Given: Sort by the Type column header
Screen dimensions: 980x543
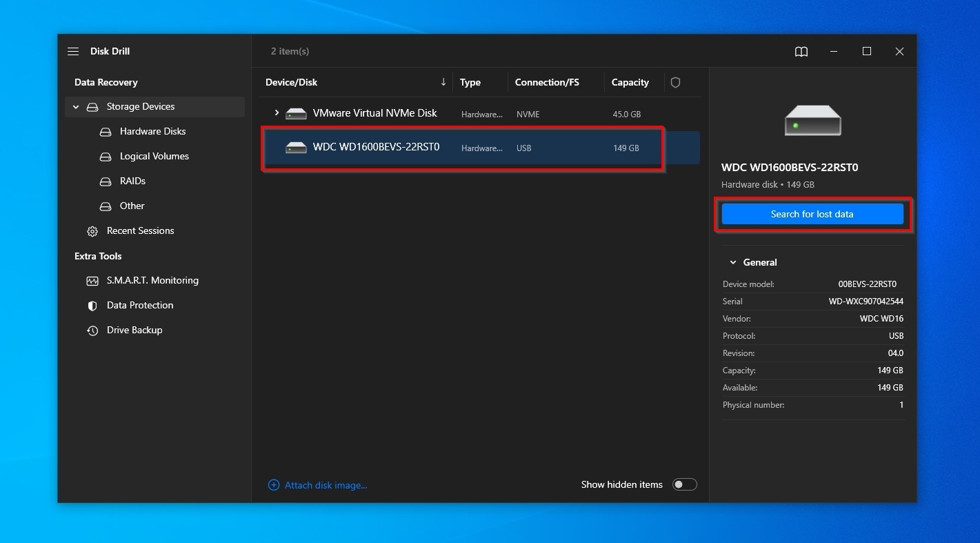Looking at the screenshot, I should pyautogui.click(x=470, y=82).
